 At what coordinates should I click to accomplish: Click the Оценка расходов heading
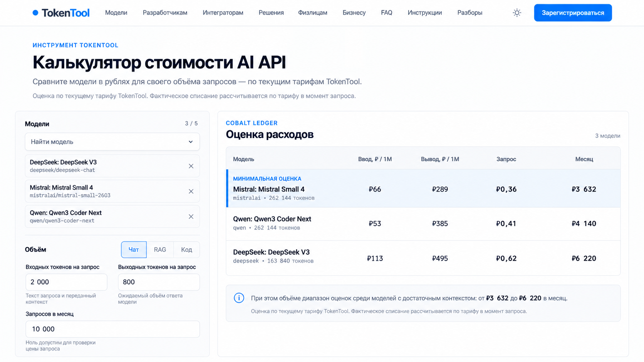pyautogui.click(x=270, y=135)
